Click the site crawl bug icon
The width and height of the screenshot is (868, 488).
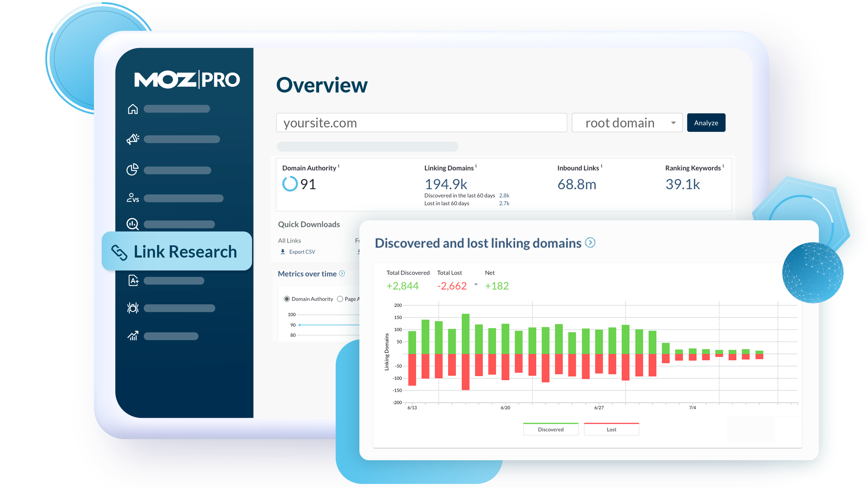pyautogui.click(x=133, y=308)
